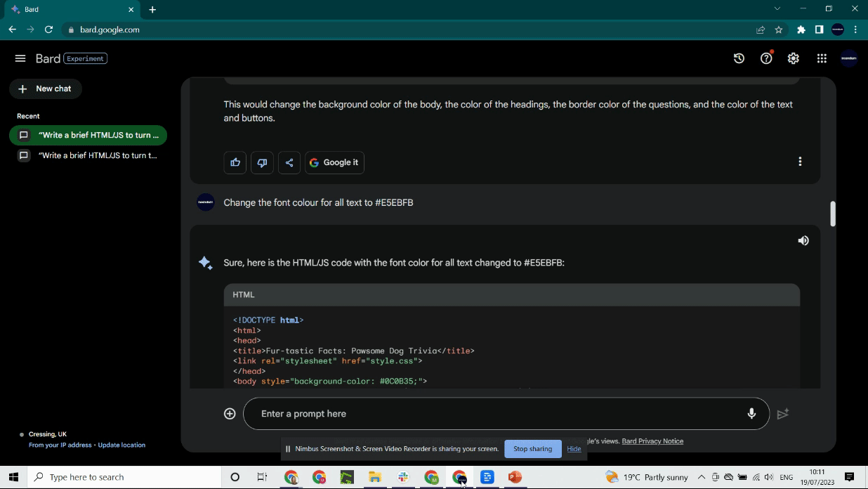
Task: Click the Update location link
Action: (121, 445)
